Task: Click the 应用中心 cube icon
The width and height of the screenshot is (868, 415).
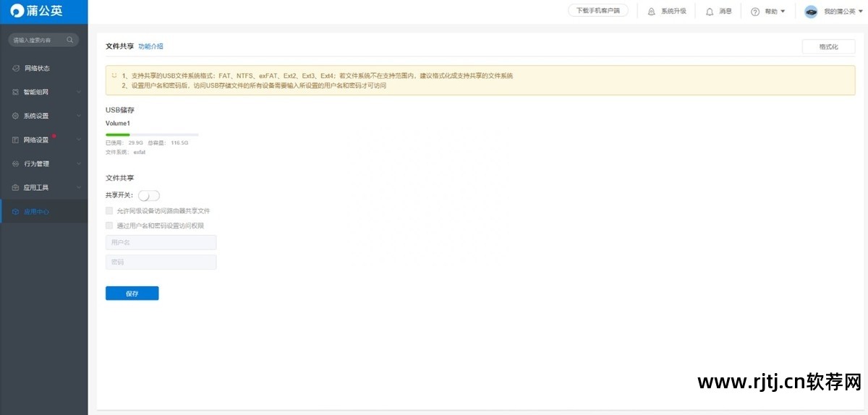Action: pyautogui.click(x=16, y=211)
